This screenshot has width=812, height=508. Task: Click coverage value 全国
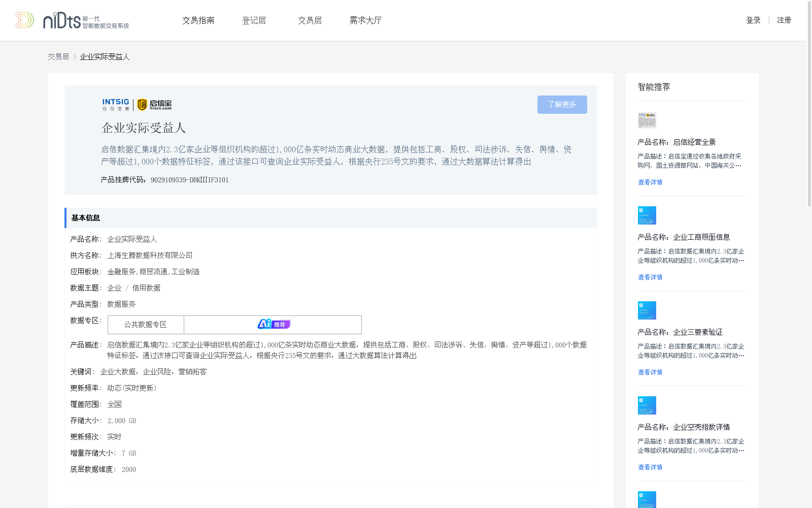(x=114, y=404)
